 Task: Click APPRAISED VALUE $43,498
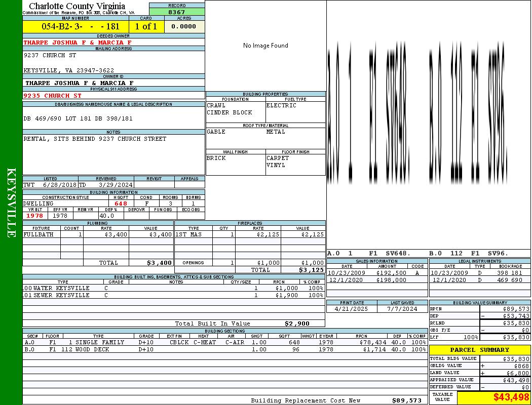[516, 380]
